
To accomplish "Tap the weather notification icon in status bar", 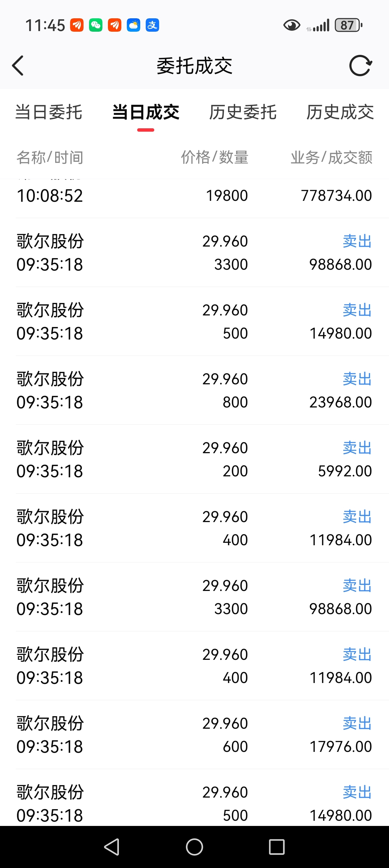I will (x=134, y=25).
